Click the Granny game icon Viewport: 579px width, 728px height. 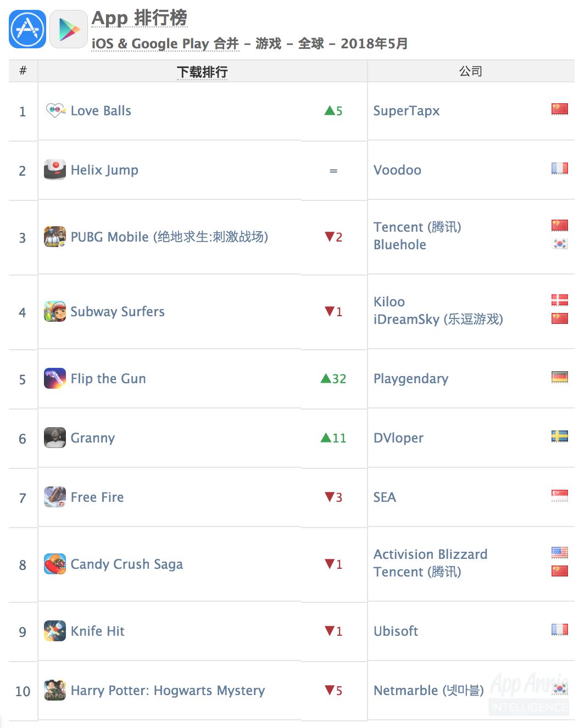point(55,438)
